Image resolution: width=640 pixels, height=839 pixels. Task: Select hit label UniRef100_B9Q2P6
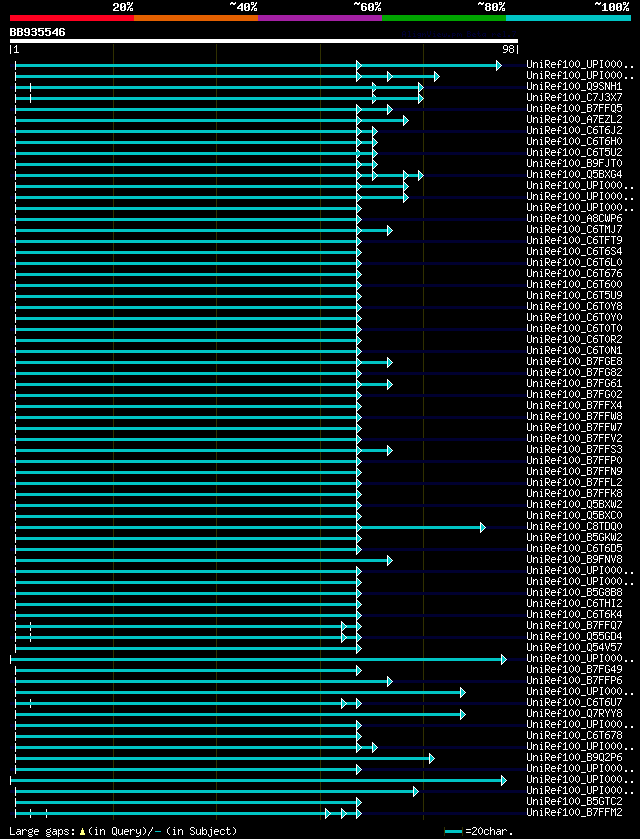pos(574,758)
